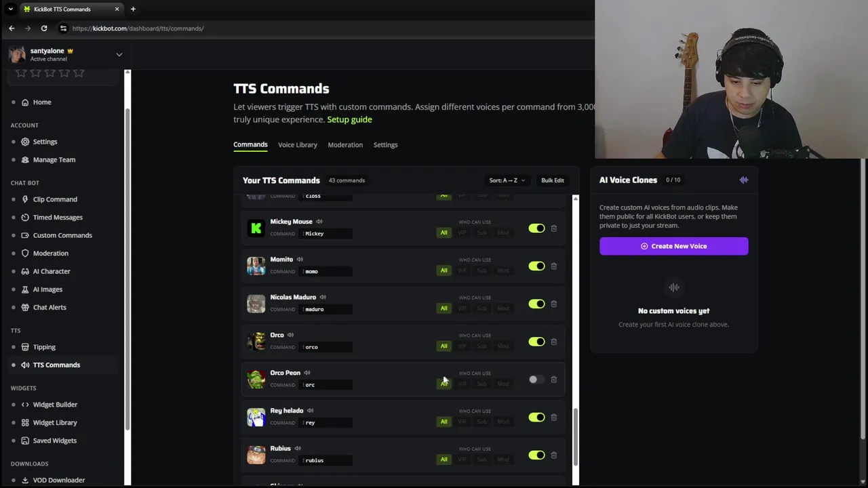Open the browser tab search dropdown arrow
This screenshot has width=868, height=488.
tap(10, 9)
